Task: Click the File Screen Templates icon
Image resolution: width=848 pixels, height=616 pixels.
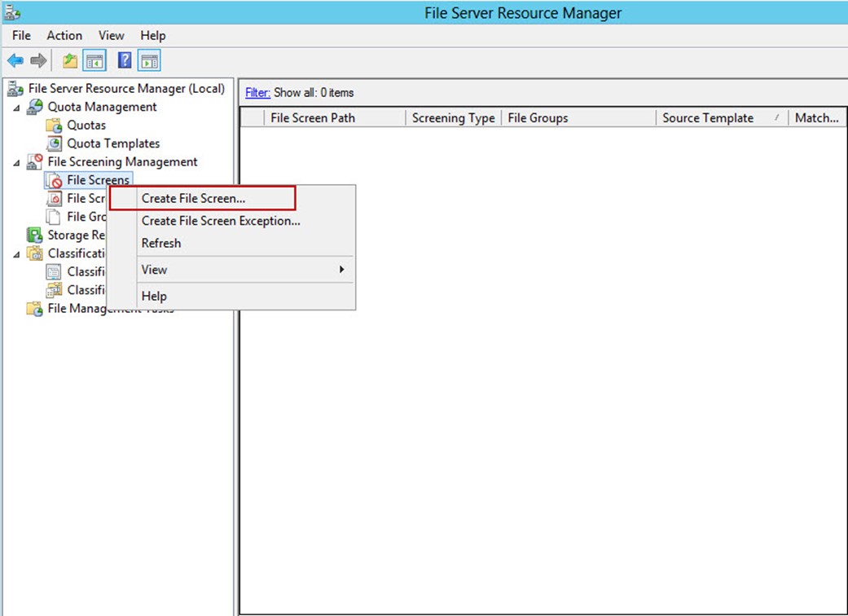Action: pos(54,199)
